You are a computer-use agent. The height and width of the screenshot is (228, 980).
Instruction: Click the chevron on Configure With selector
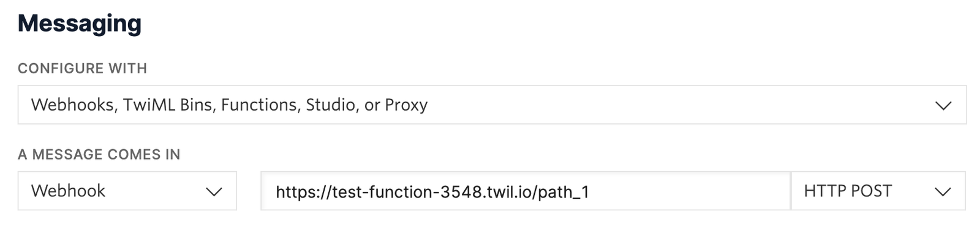point(943,106)
